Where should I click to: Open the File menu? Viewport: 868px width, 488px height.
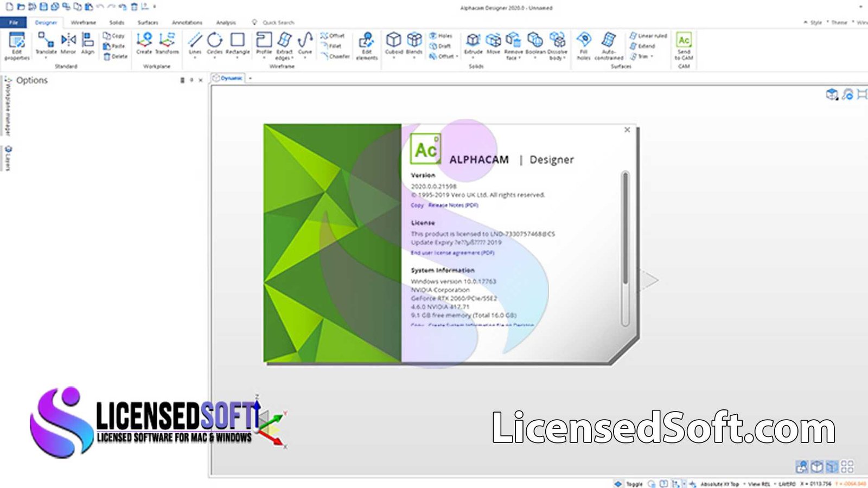[x=14, y=22]
